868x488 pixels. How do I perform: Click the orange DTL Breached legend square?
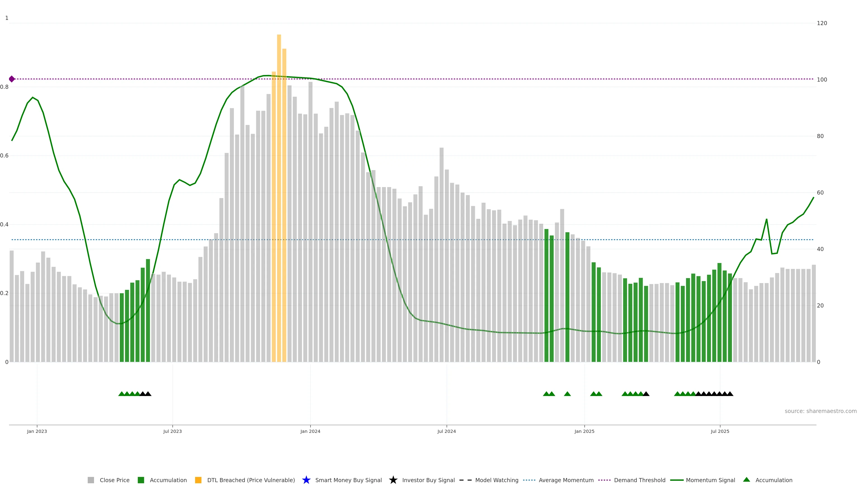pyautogui.click(x=198, y=480)
